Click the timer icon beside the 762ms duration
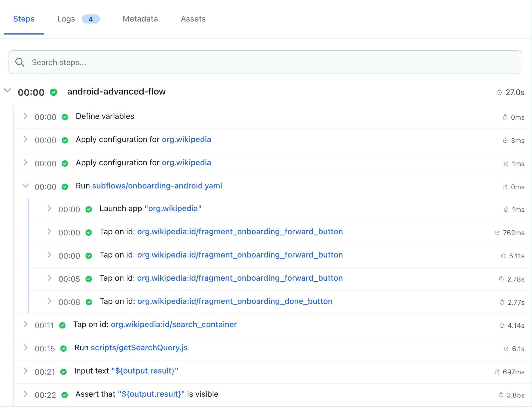The width and height of the screenshot is (532, 408). 497,233
